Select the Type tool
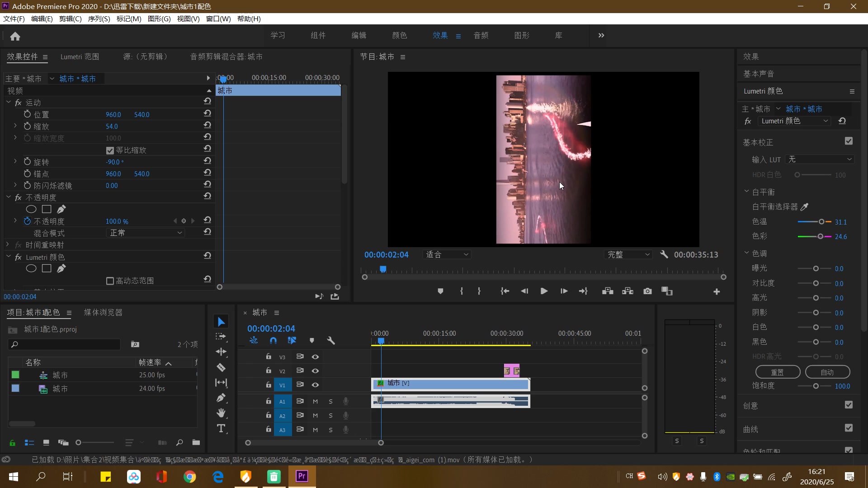The image size is (868, 488). point(221,428)
